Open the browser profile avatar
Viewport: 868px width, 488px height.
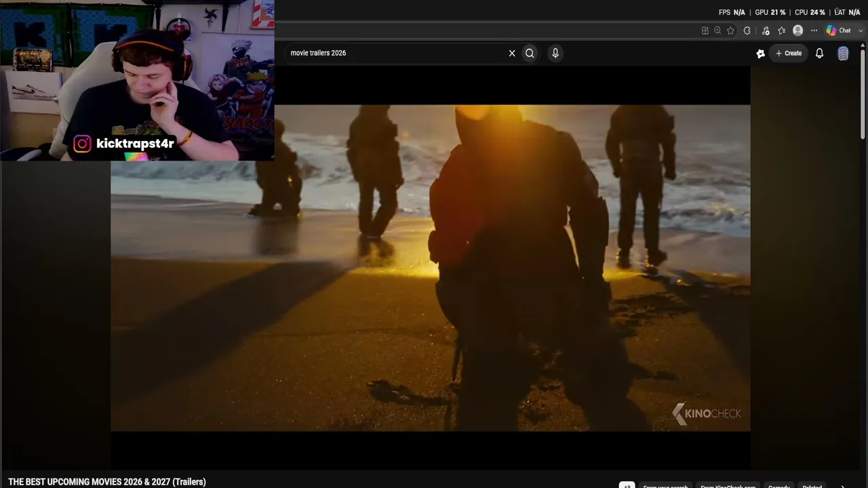tap(797, 30)
